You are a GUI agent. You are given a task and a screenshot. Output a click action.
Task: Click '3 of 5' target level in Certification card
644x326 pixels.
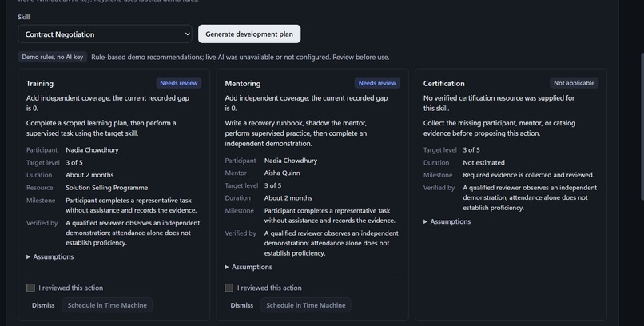click(471, 150)
